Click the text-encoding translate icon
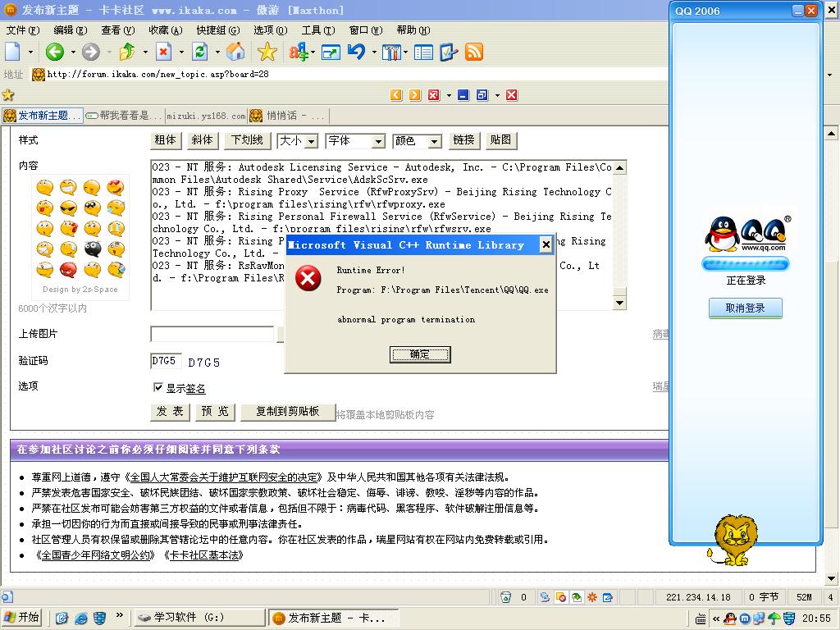The width and height of the screenshot is (840, 630). click(x=299, y=52)
